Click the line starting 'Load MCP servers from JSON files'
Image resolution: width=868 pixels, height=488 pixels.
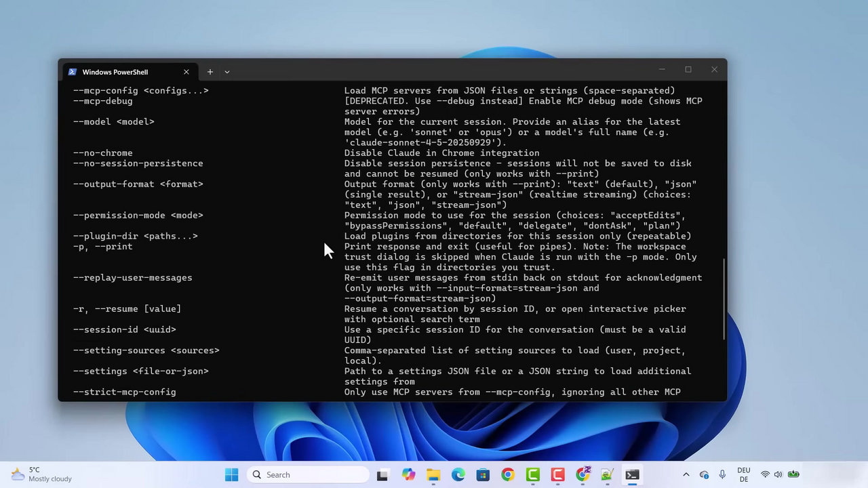coord(510,91)
